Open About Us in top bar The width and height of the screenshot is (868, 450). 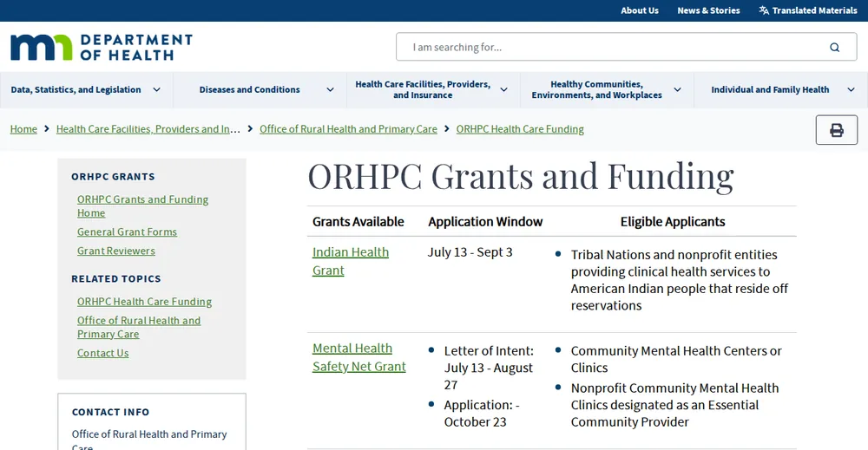640,10
